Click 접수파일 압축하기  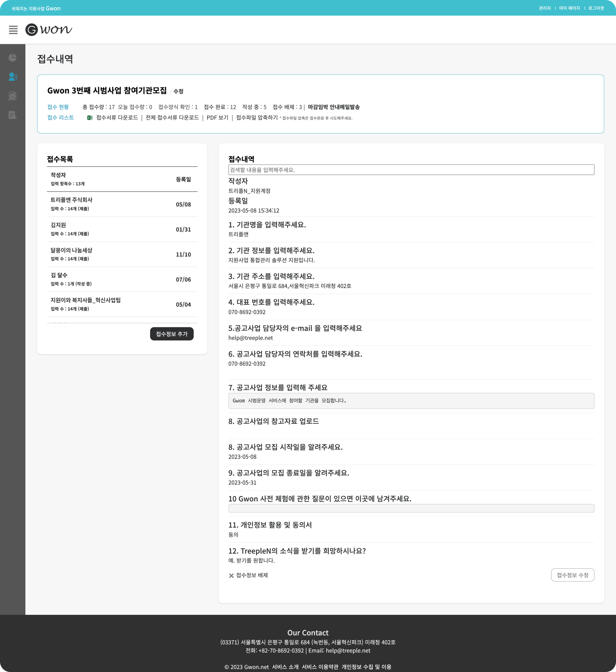(x=257, y=118)
